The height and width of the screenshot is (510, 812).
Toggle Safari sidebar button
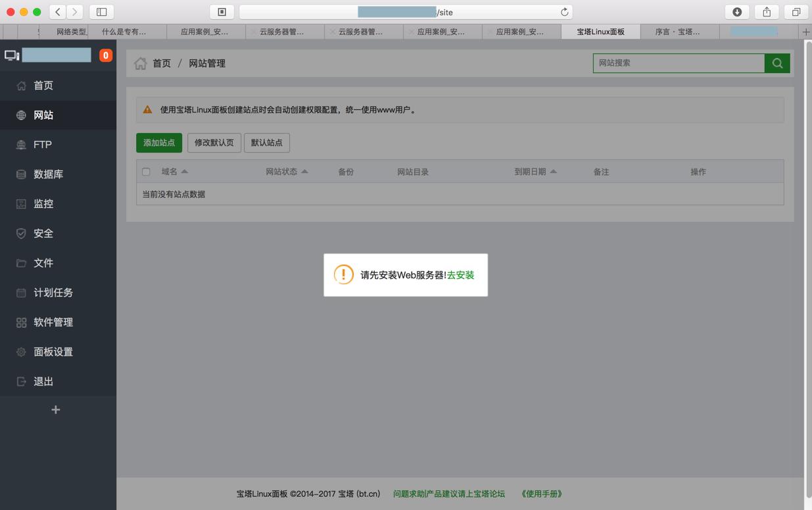click(x=101, y=12)
